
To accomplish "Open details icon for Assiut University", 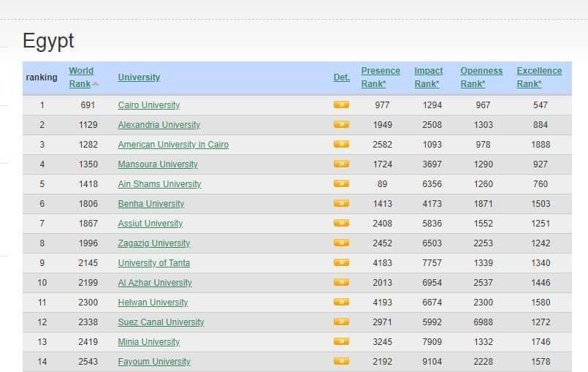I will pyautogui.click(x=341, y=223).
